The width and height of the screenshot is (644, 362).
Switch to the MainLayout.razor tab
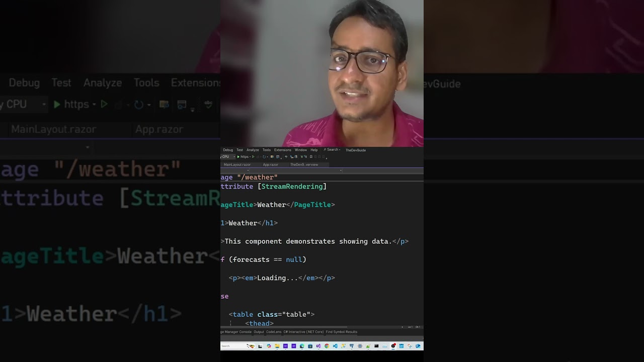(237, 164)
